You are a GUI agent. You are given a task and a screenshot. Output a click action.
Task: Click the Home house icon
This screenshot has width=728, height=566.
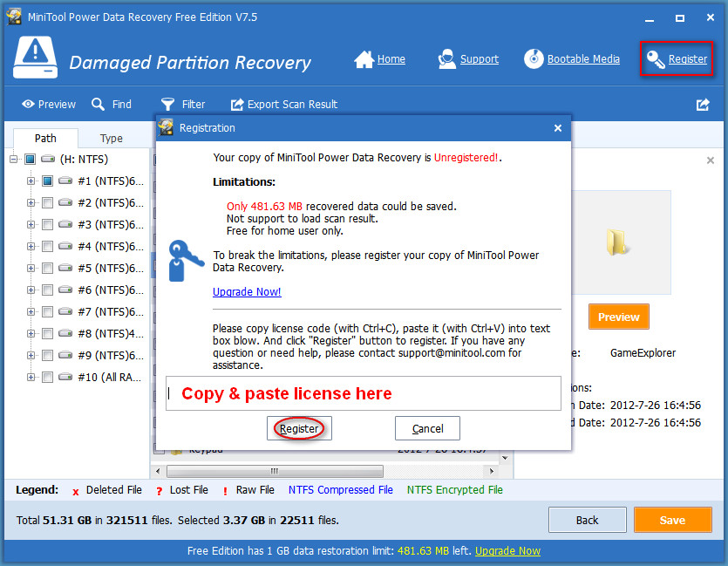tap(364, 59)
